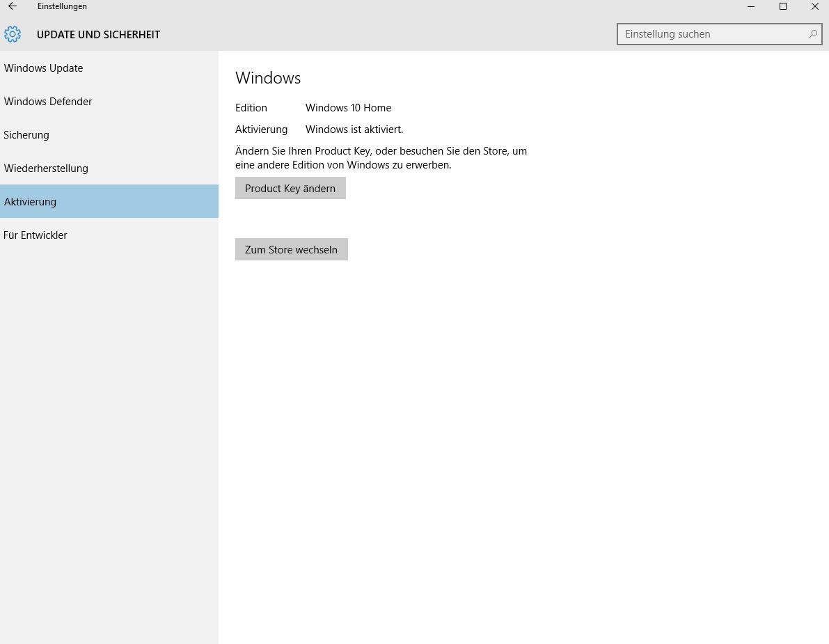Close the Einstellungen window
This screenshot has width=829, height=644.
pos(814,6)
